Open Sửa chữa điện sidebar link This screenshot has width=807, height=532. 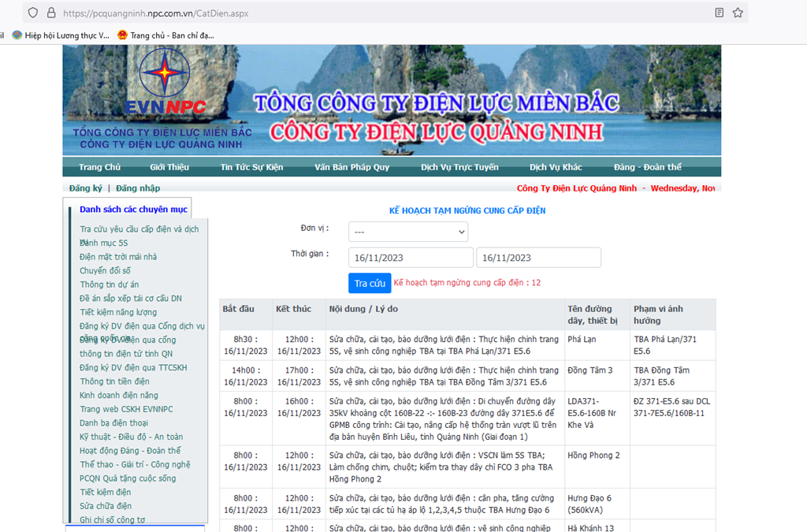pyautogui.click(x=106, y=507)
